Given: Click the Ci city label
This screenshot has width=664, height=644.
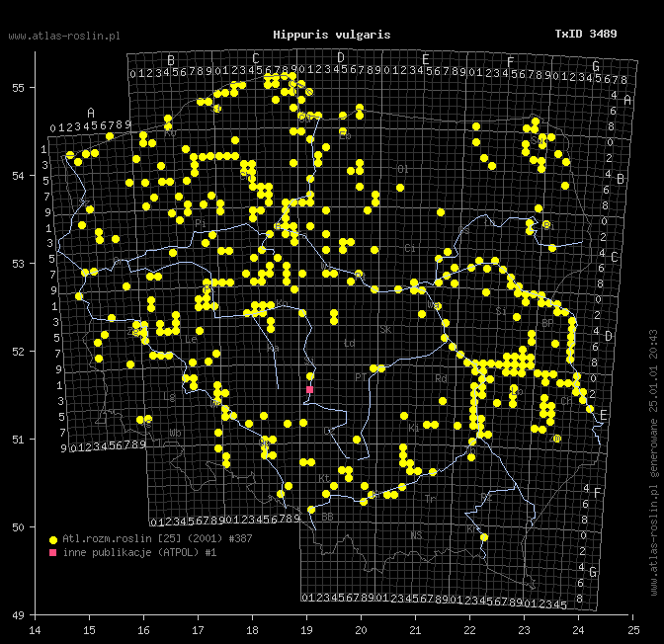Looking at the screenshot, I should [x=410, y=248].
